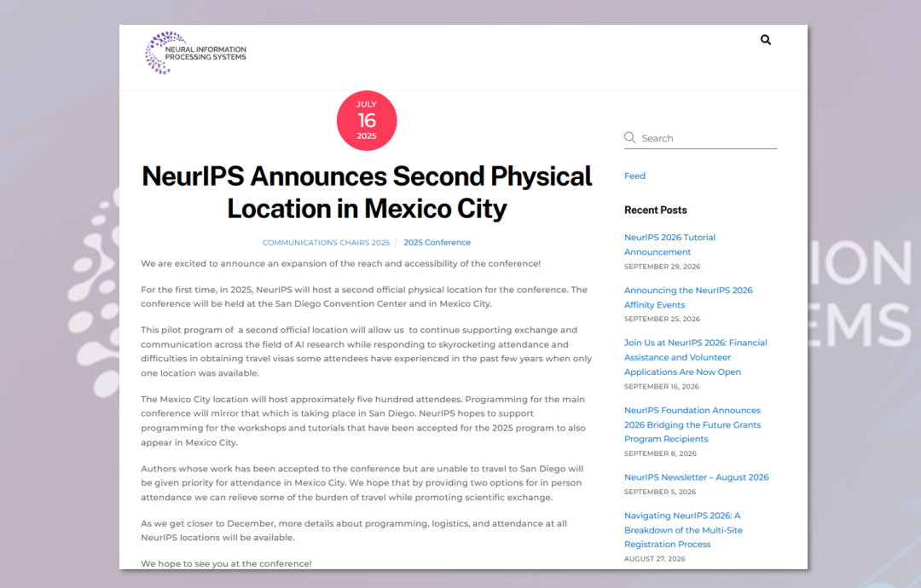Open Announcing the NeurIPS 2026 Affinity Events post

(x=688, y=297)
